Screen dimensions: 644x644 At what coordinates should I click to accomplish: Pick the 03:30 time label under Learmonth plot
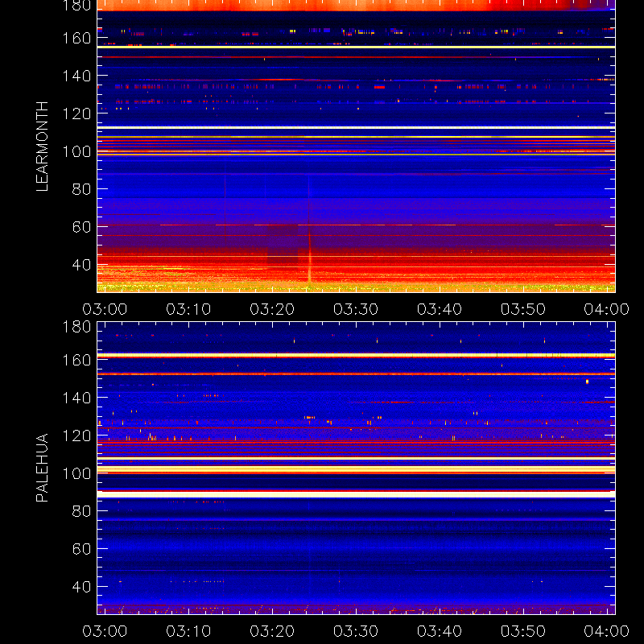pyautogui.click(x=356, y=309)
